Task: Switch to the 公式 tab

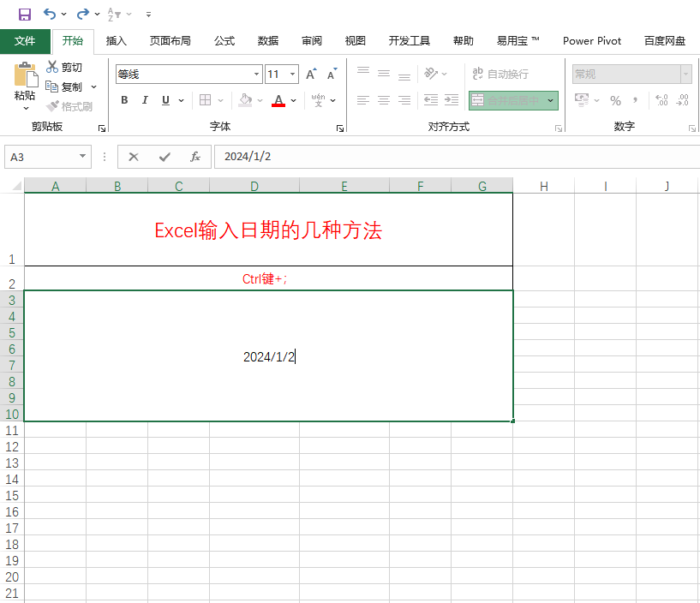Action: point(224,41)
